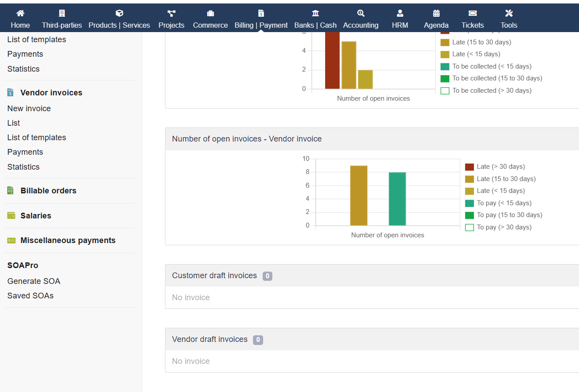Open Third-parties building icon
Viewport: 579px width, 392px height.
tap(62, 13)
